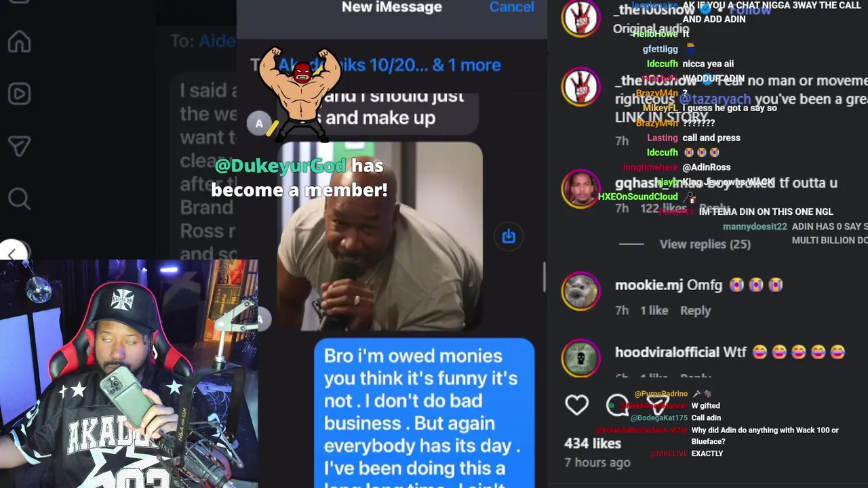Expand '& 1 more' recipients in thread header
This screenshot has width=868, height=488.
click(467, 65)
